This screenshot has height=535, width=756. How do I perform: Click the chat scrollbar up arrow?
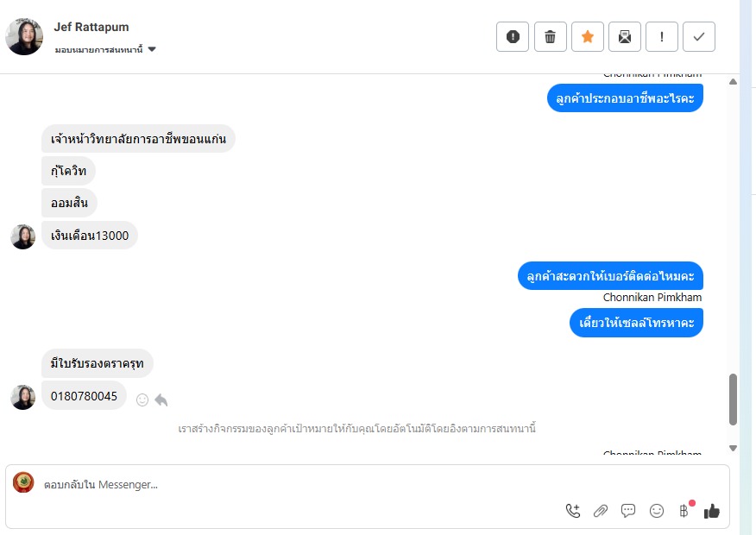(x=733, y=81)
